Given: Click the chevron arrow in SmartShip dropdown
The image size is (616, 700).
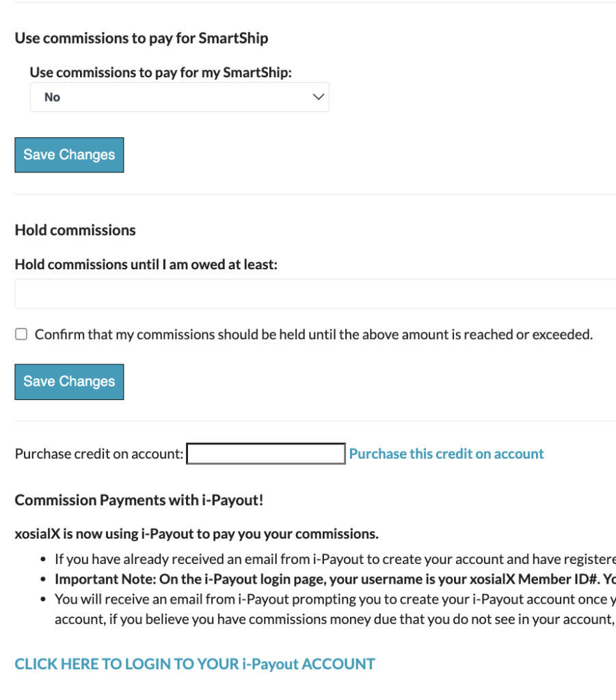Looking at the screenshot, I should pos(319,97).
